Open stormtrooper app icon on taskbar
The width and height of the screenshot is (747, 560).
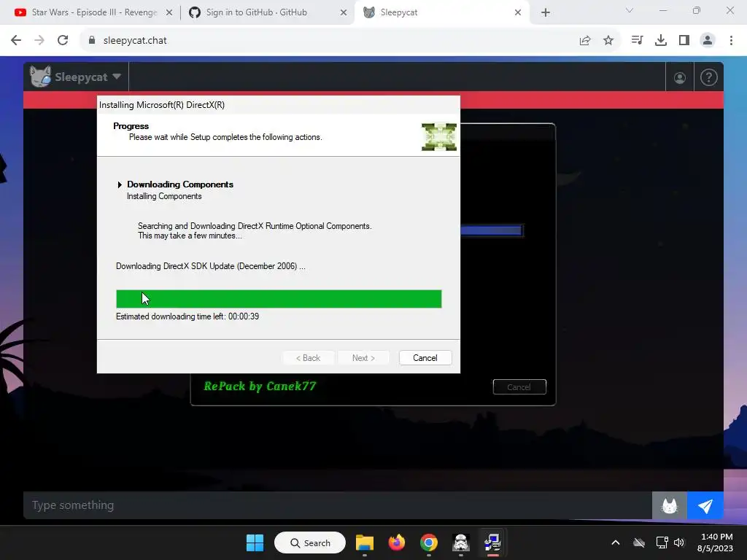click(461, 542)
